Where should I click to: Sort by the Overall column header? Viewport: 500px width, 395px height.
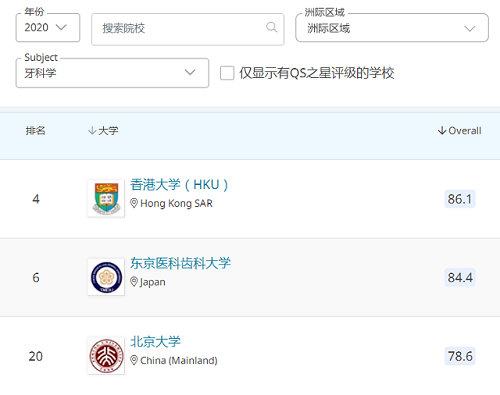coord(460,131)
